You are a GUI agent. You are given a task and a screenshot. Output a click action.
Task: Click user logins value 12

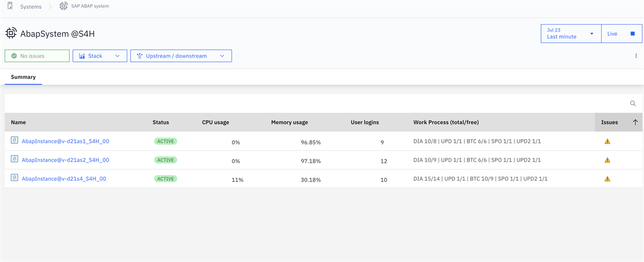(384, 161)
